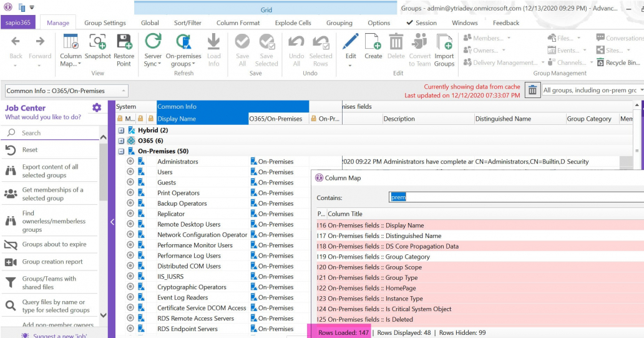This screenshot has height=338, width=644.
Task: Click Export content of all selected groups
Action: pos(49,171)
